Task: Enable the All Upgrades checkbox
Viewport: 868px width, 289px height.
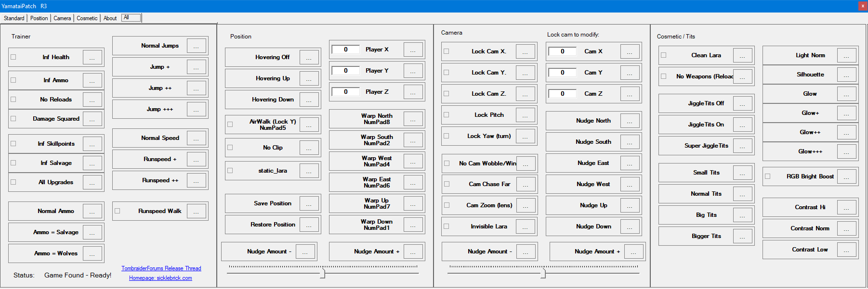Action: (13, 182)
